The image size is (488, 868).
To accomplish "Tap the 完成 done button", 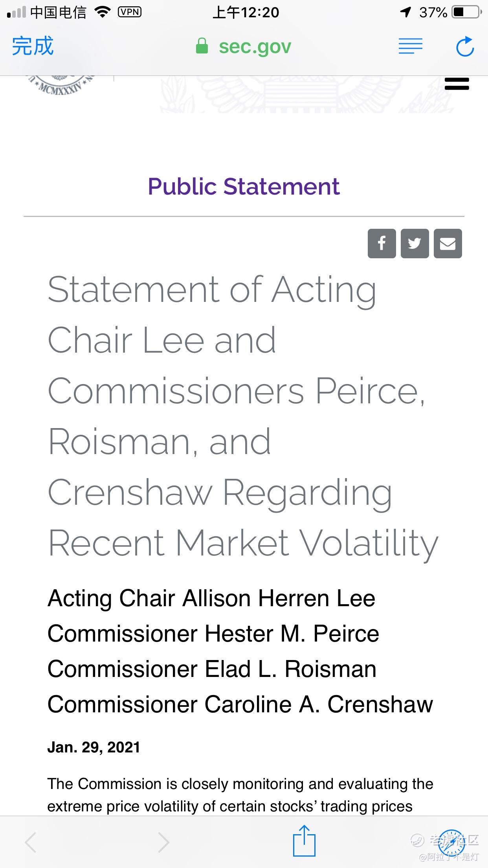I will [33, 46].
